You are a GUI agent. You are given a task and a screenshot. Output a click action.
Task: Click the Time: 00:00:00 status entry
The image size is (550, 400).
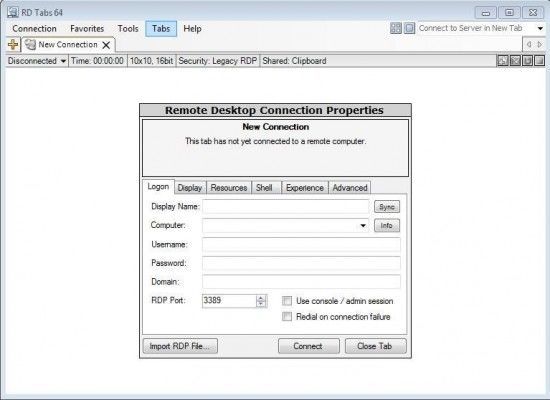97,61
